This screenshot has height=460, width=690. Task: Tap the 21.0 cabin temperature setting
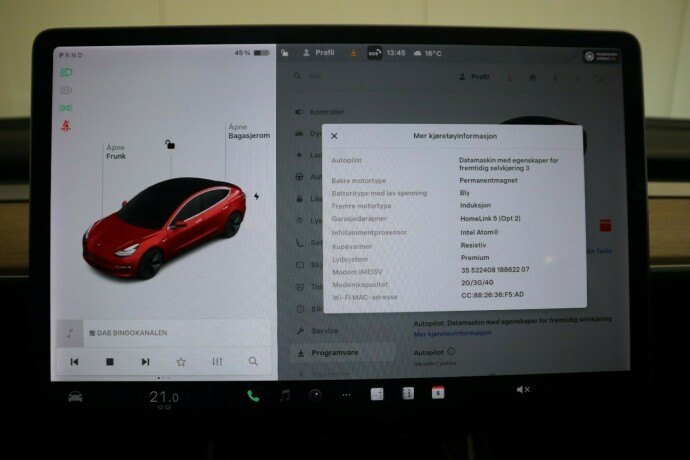(x=163, y=397)
